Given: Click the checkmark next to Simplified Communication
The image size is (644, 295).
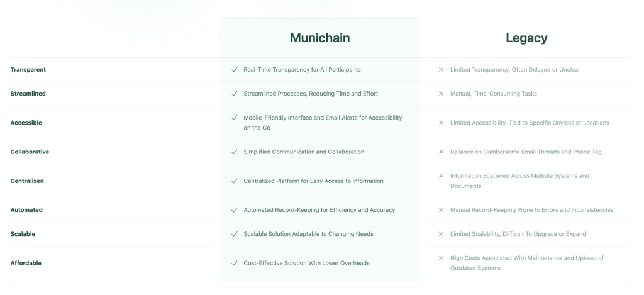Looking at the screenshot, I should 234,152.
